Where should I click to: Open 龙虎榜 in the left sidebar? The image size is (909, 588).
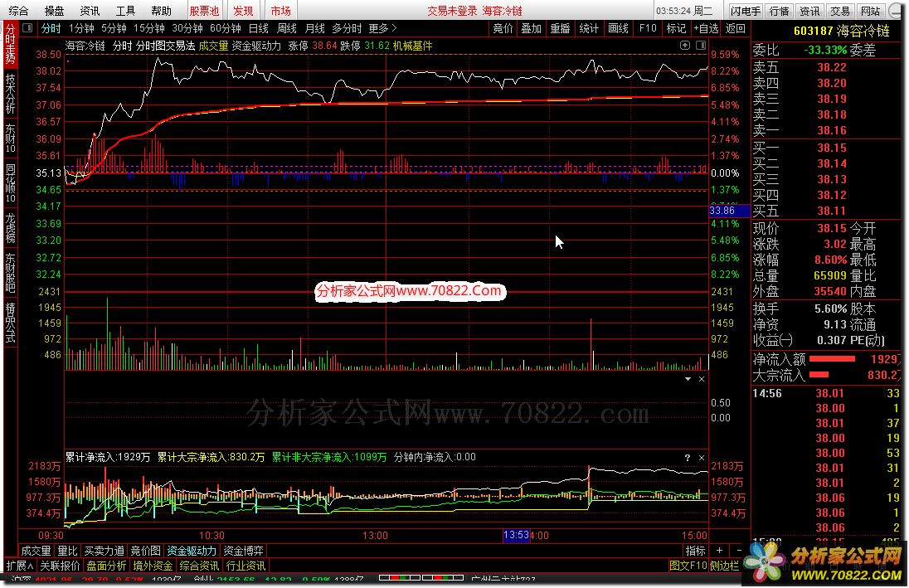tap(11, 228)
